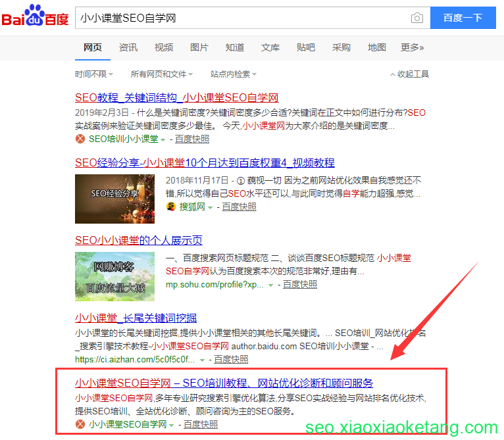Go to the 文库 tab
The width and height of the screenshot is (504, 440).
270,47
